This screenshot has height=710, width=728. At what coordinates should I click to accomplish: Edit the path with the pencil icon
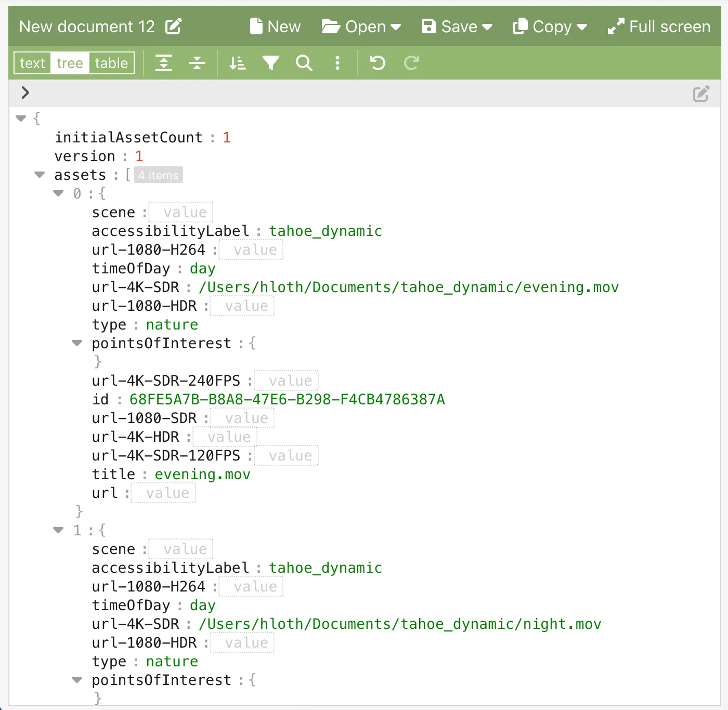701,94
